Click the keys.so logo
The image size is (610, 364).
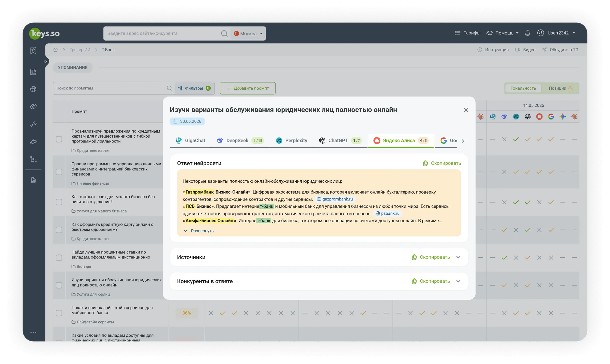tap(44, 33)
